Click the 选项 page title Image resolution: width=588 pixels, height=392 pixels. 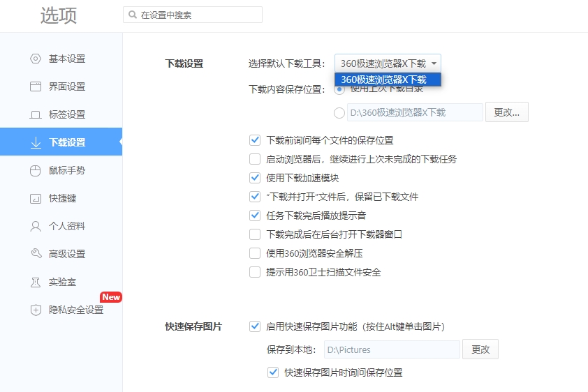point(59,16)
